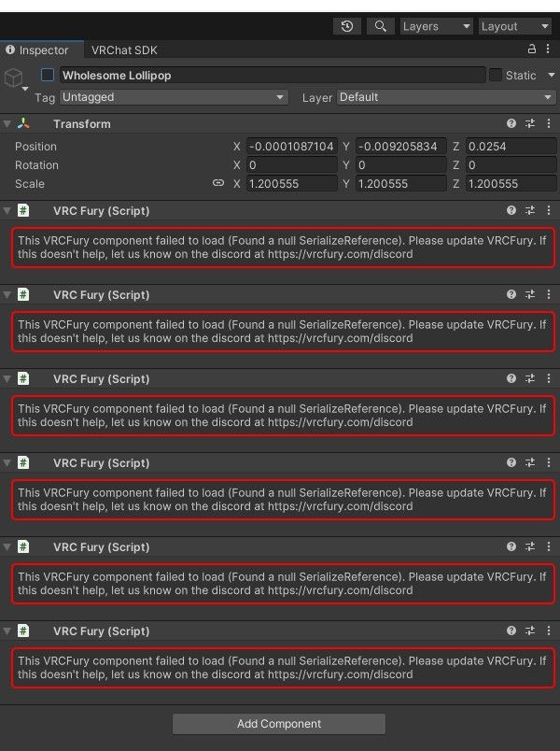Open more options of sixth VRC Fury component

tap(549, 631)
